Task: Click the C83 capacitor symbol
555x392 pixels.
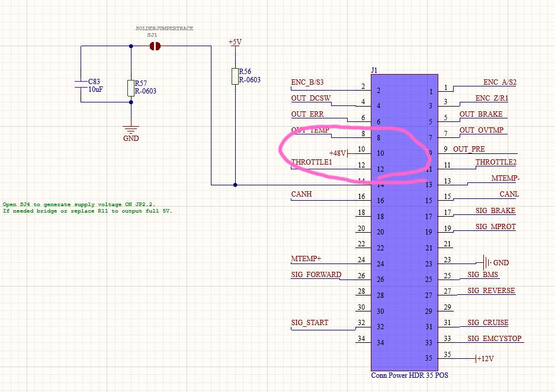Action: tap(80, 85)
